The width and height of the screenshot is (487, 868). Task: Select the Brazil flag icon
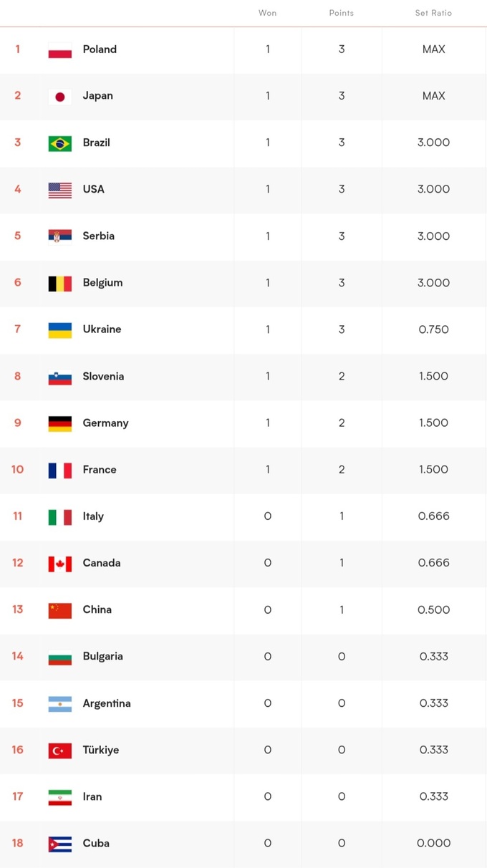click(60, 144)
